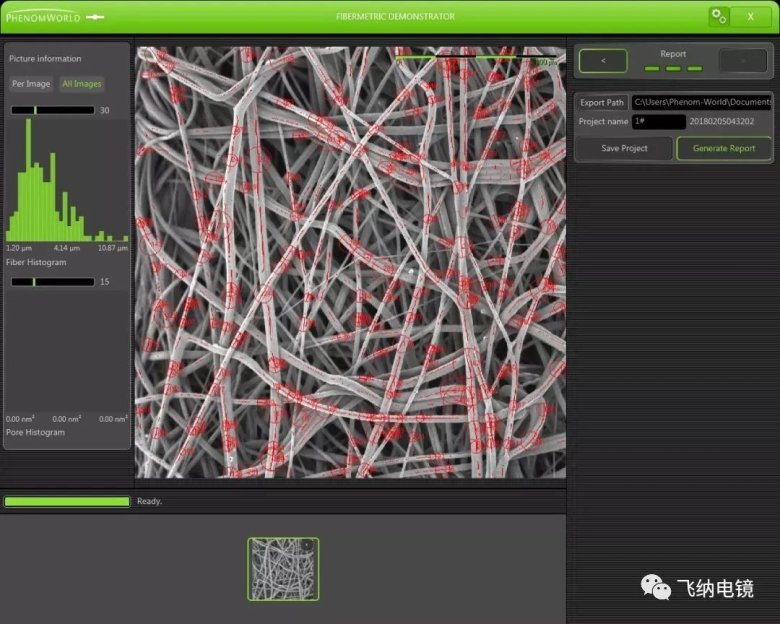Select the fiber image thumbnail in filmstrip

pos(283,569)
